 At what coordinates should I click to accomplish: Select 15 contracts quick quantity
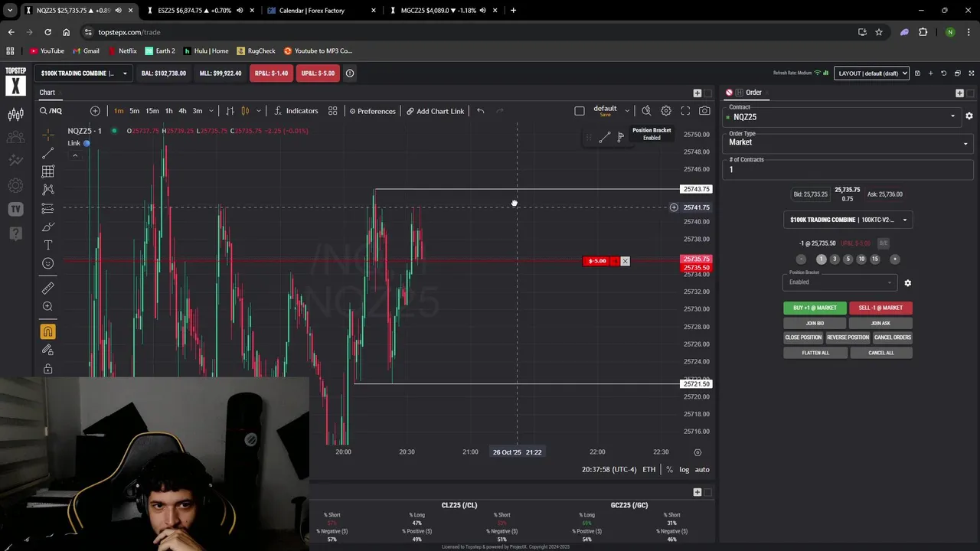pyautogui.click(x=875, y=259)
